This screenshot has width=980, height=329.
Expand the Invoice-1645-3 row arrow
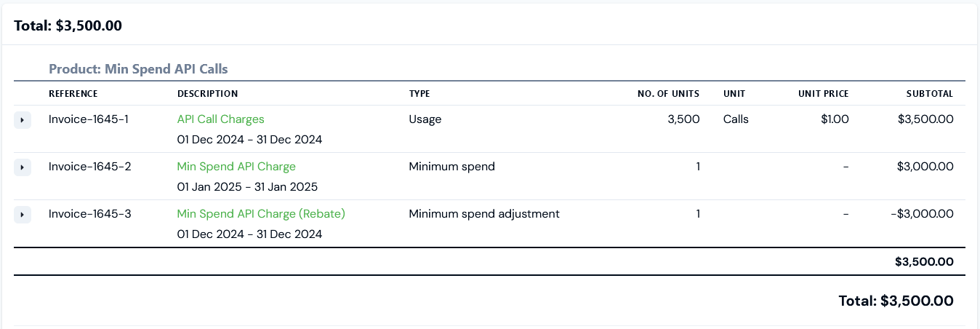(x=22, y=215)
